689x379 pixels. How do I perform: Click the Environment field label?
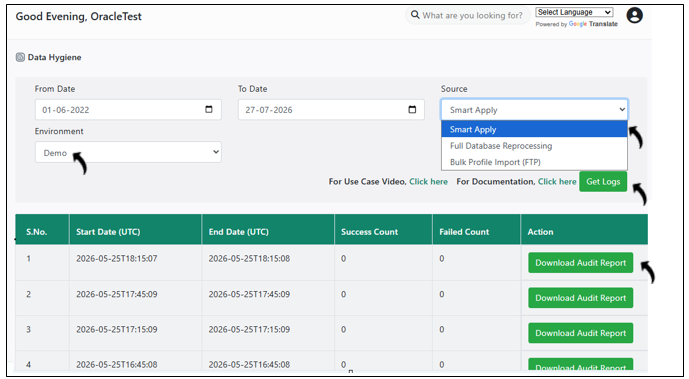tap(59, 131)
